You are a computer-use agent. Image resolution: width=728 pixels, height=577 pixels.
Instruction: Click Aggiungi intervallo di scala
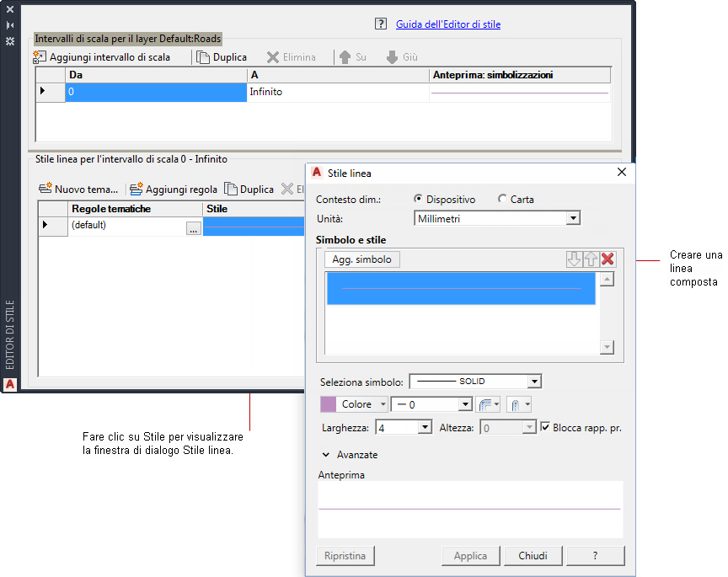102,57
